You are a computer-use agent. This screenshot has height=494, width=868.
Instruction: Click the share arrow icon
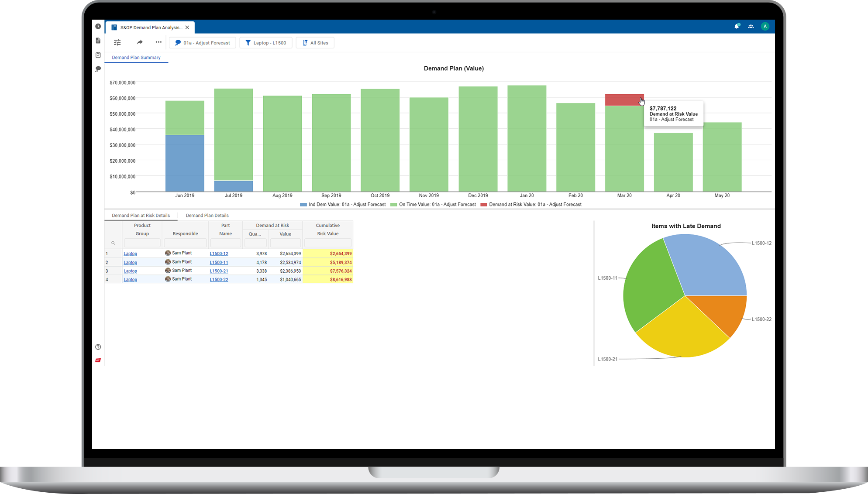[140, 42]
